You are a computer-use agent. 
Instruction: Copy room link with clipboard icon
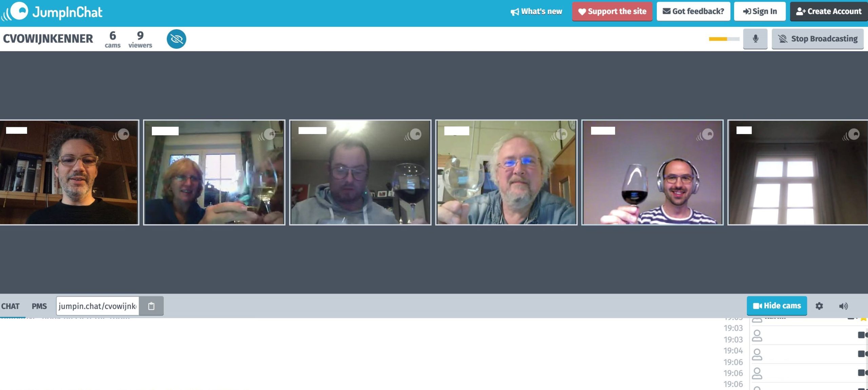click(151, 306)
